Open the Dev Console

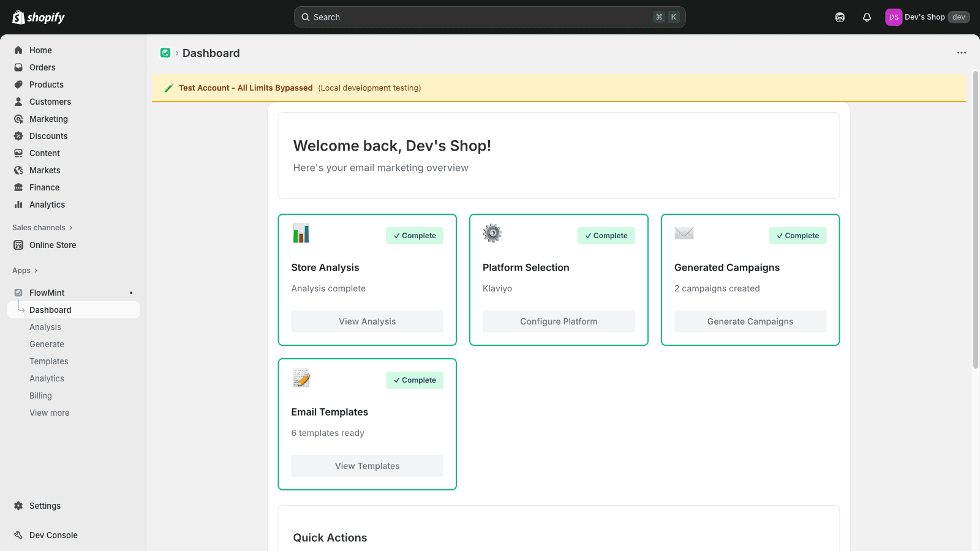click(53, 535)
